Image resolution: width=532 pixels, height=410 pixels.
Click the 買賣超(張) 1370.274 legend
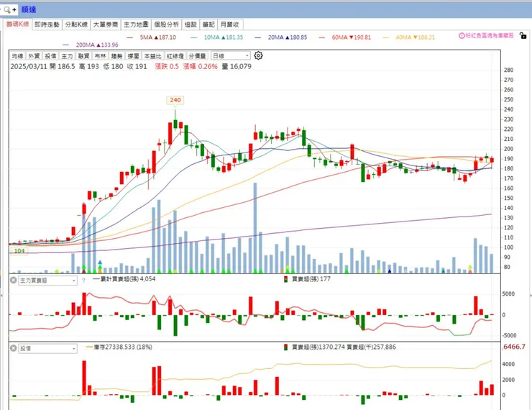click(x=314, y=347)
